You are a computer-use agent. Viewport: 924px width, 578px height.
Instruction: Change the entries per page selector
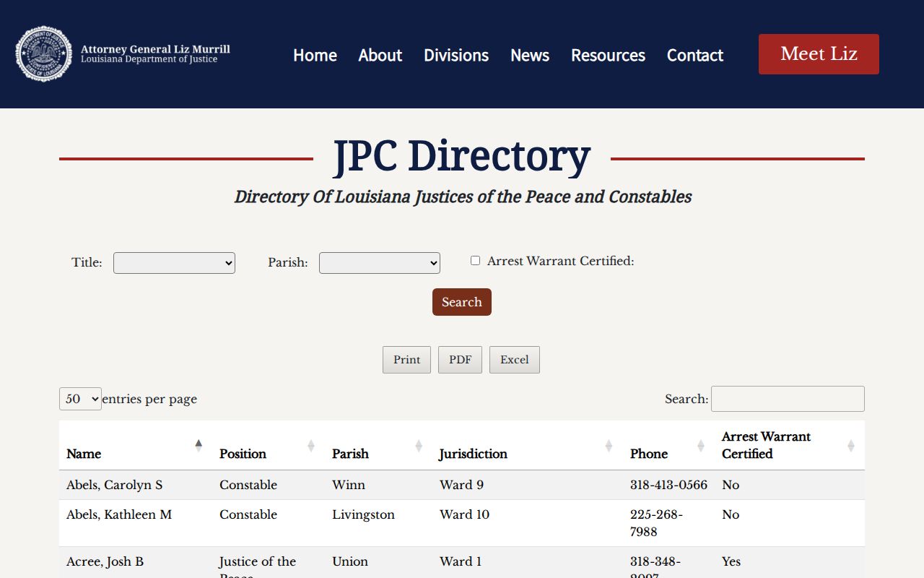[x=80, y=399]
